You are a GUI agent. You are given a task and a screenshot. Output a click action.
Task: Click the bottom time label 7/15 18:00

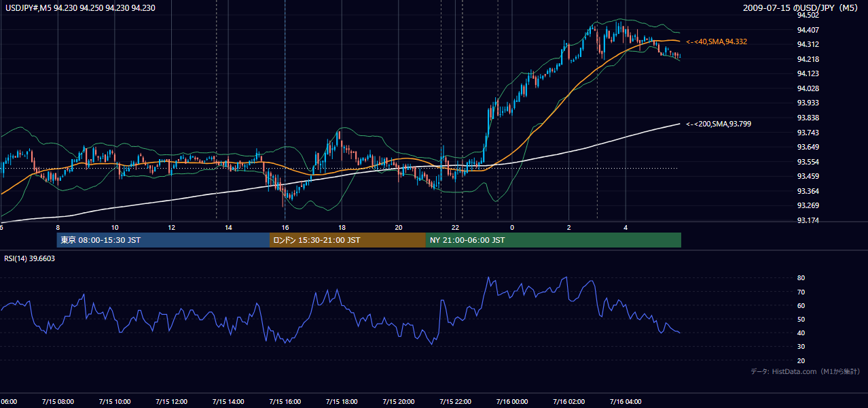[x=342, y=401]
